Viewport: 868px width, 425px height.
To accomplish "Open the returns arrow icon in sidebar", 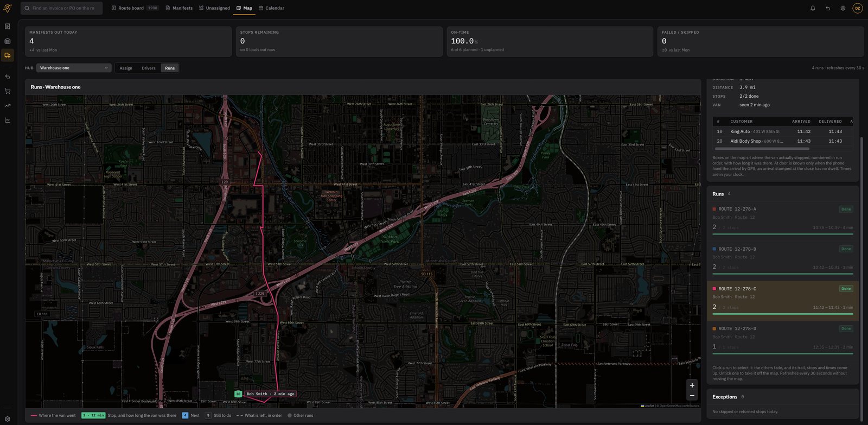I will point(8,77).
